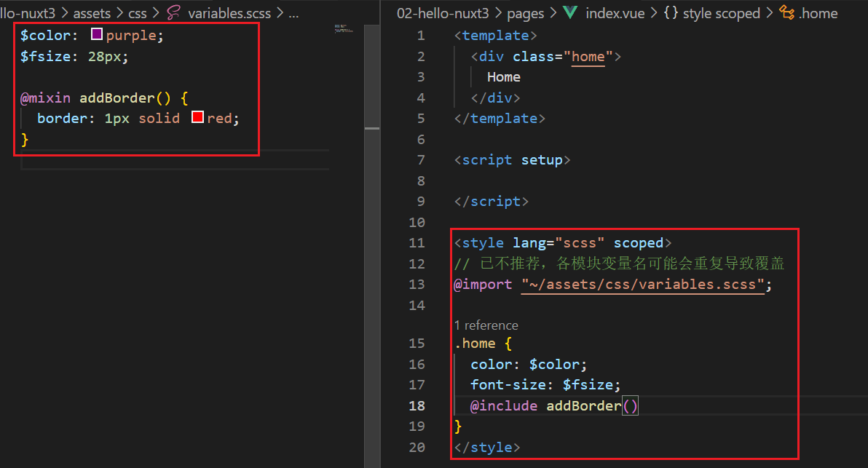Click the @include keyword on line 18

(x=504, y=406)
